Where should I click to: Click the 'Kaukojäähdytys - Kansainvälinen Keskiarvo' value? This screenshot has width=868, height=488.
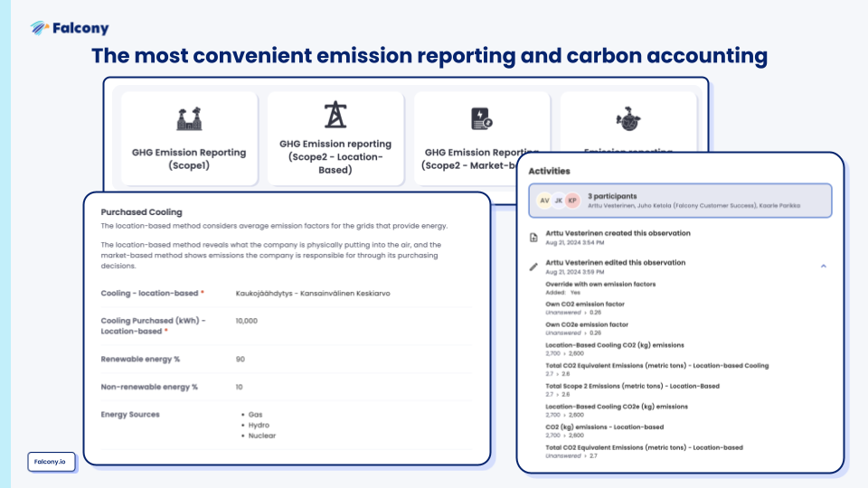[313, 293]
